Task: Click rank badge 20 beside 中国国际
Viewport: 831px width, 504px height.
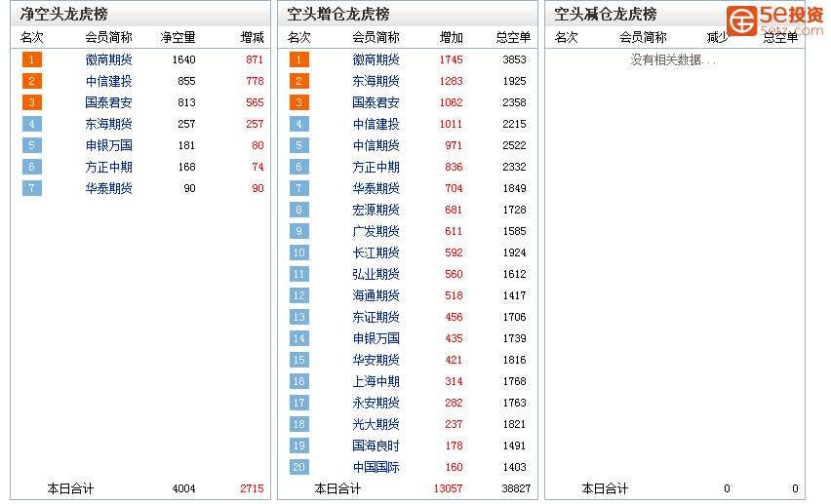Action: pyautogui.click(x=298, y=467)
